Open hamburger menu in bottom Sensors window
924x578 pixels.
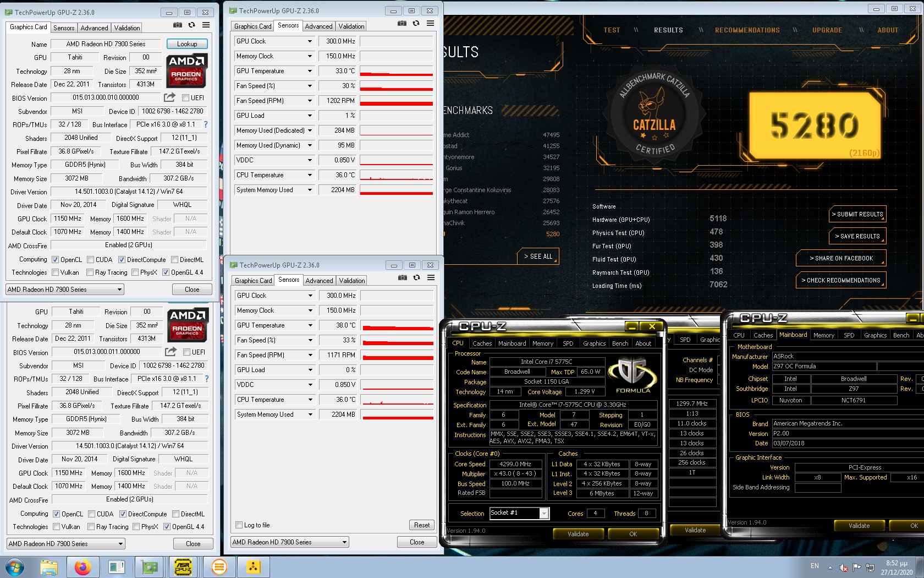pyautogui.click(x=431, y=277)
